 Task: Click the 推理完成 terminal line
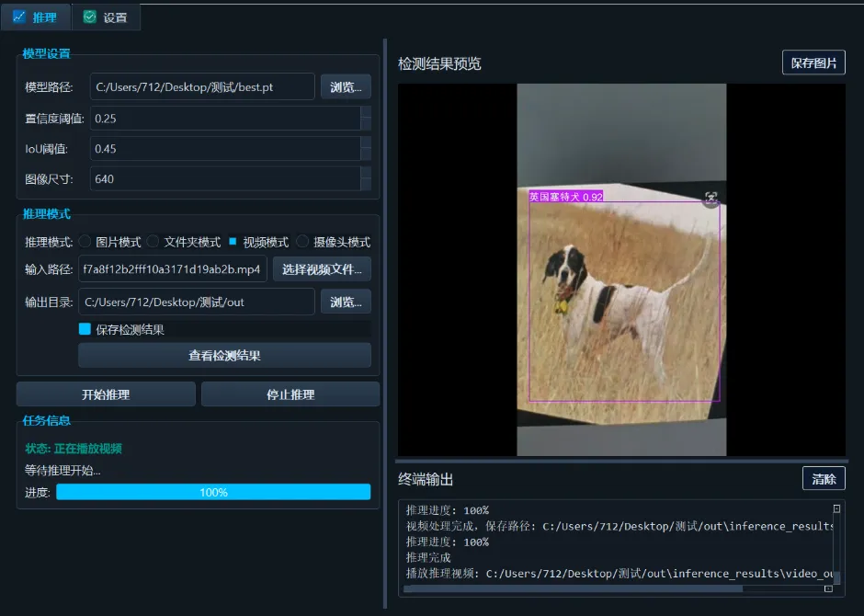click(428, 557)
